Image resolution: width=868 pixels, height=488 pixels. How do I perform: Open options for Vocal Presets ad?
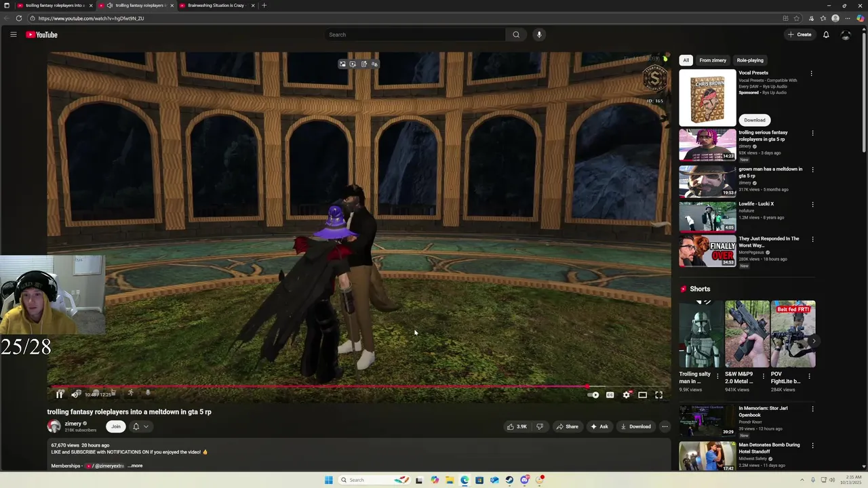pos(811,73)
